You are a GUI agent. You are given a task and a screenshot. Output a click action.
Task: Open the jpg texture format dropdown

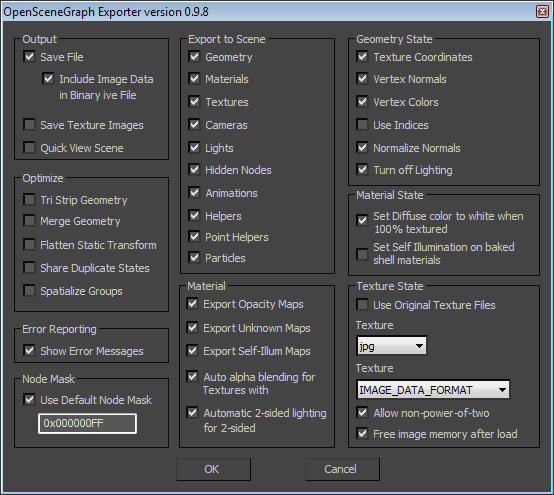[x=391, y=346]
